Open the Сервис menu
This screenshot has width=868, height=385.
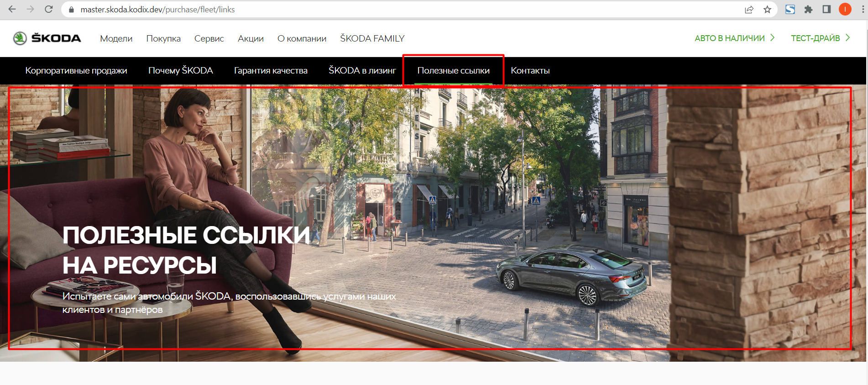(x=209, y=38)
